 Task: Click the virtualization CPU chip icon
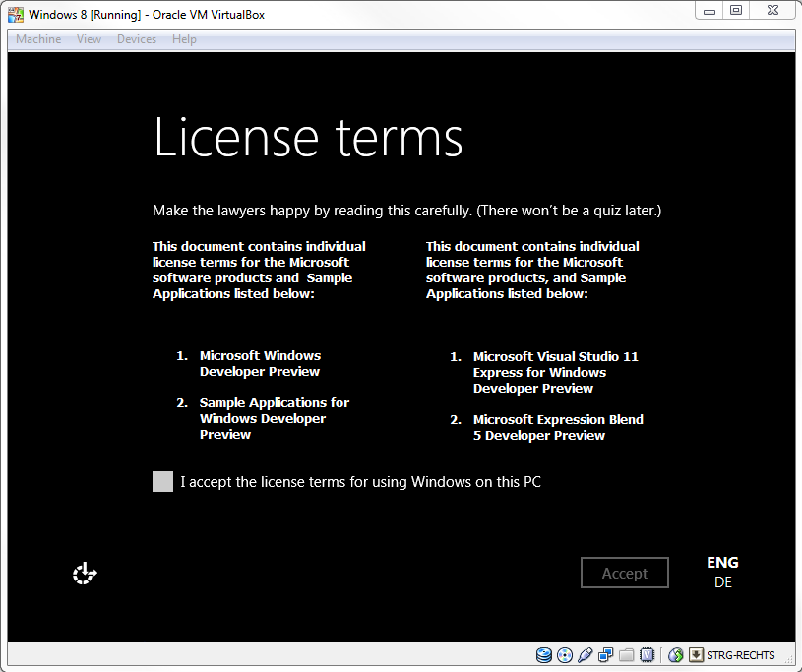[648, 655]
